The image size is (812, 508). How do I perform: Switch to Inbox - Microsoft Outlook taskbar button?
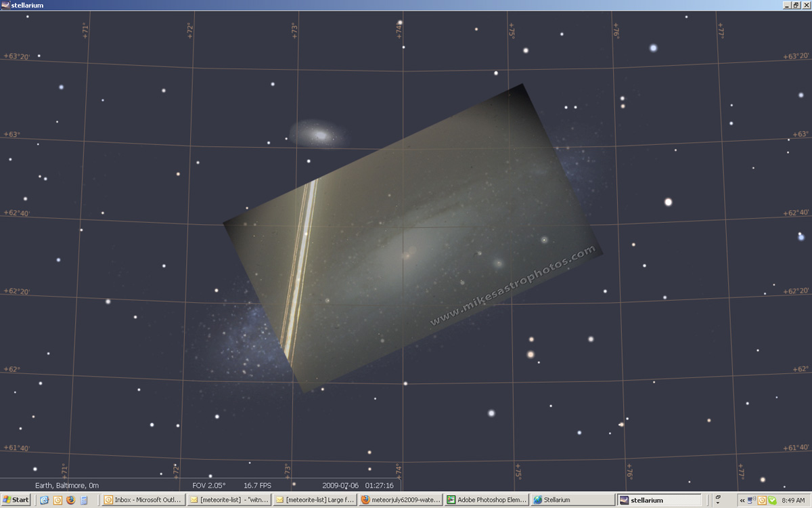pyautogui.click(x=143, y=500)
